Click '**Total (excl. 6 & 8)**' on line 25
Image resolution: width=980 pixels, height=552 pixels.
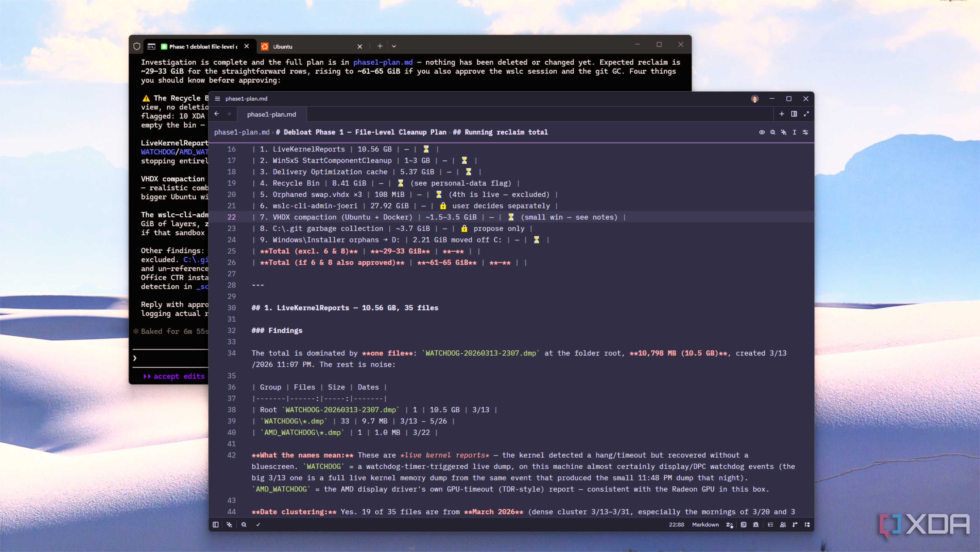point(309,251)
